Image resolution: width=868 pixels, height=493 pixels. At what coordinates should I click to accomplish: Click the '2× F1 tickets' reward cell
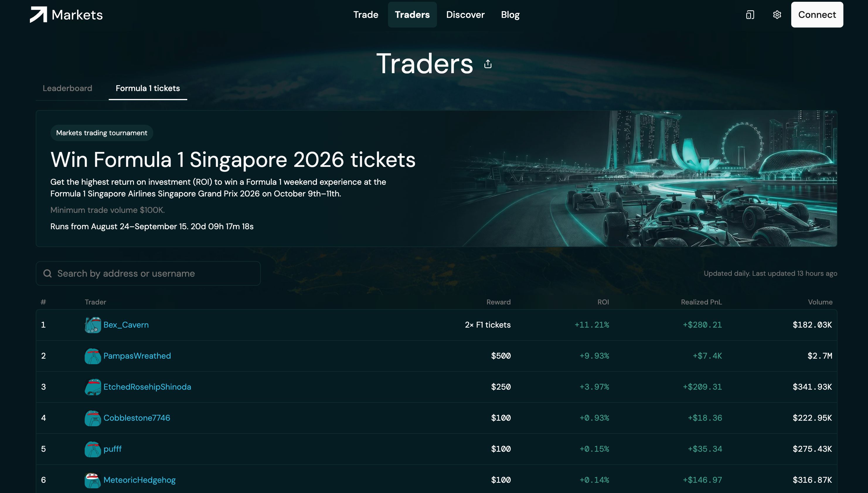pyautogui.click(x=488, y=325)
